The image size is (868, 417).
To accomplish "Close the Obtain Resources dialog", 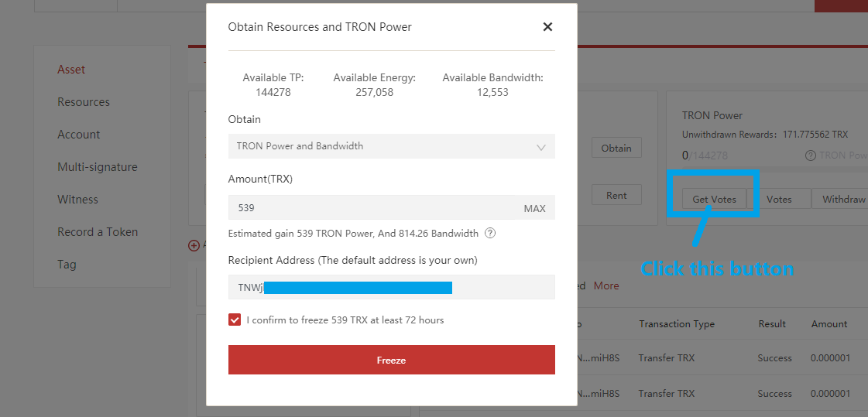I will click(547, 26).
